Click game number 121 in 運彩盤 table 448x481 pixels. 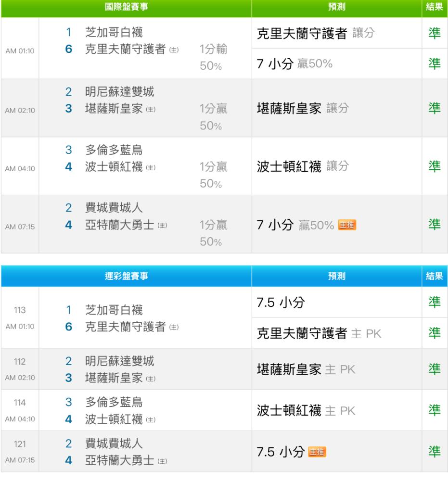(x=20, y=444)
